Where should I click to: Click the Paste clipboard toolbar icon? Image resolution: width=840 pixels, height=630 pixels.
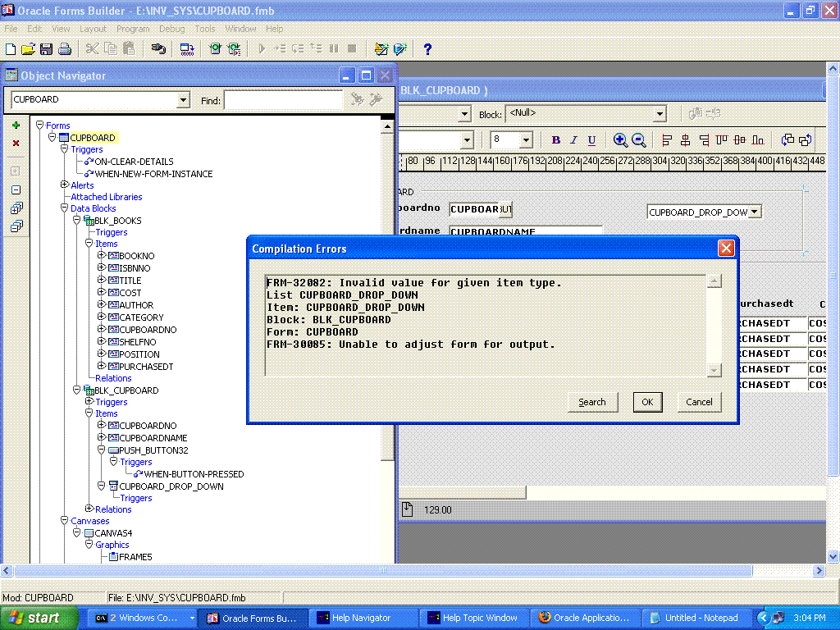(129, 48)
